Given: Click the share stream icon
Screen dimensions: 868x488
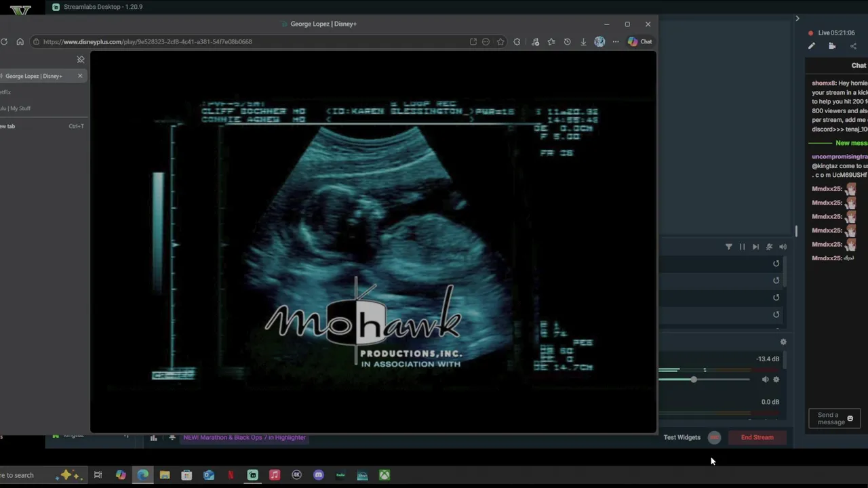Looking at the screenshot, I should (x=853, y=46).
